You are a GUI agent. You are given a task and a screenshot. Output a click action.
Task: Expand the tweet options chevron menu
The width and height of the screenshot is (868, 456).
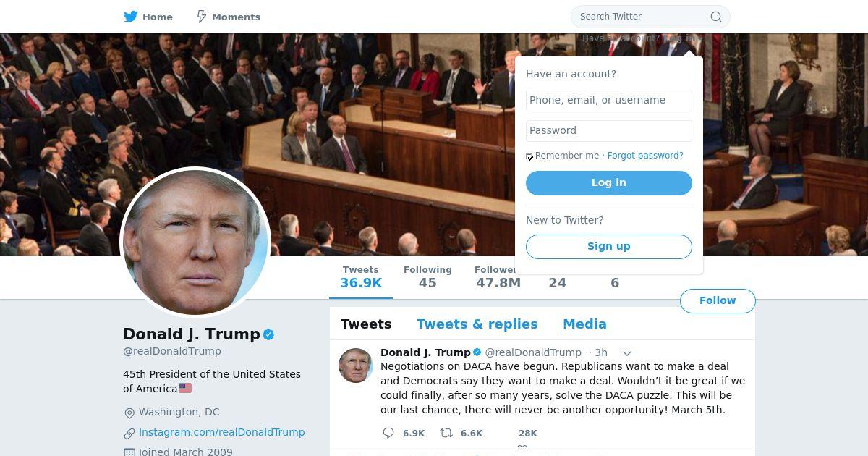627,353
